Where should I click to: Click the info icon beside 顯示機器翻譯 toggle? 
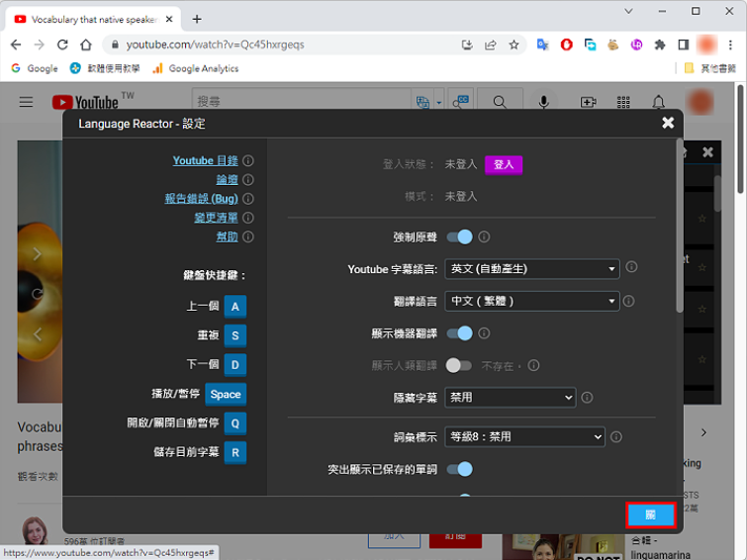point(484,333)
